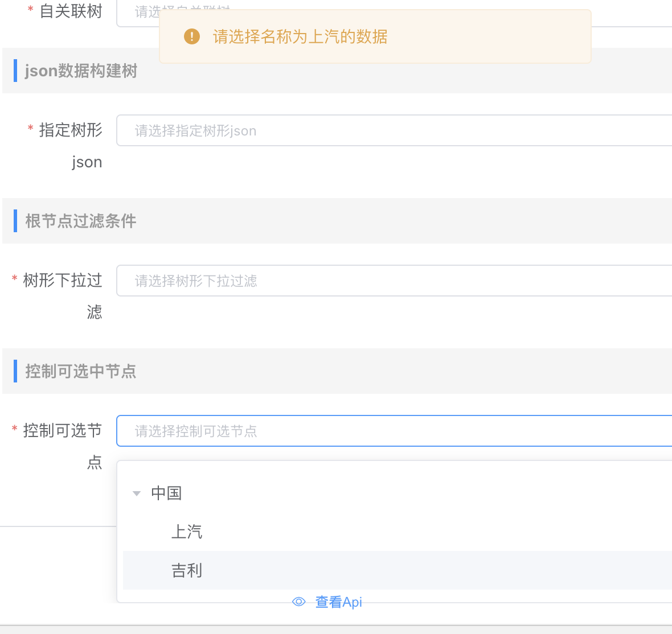
Task: Choose the 中国 parent node
Action: [166, 493]
